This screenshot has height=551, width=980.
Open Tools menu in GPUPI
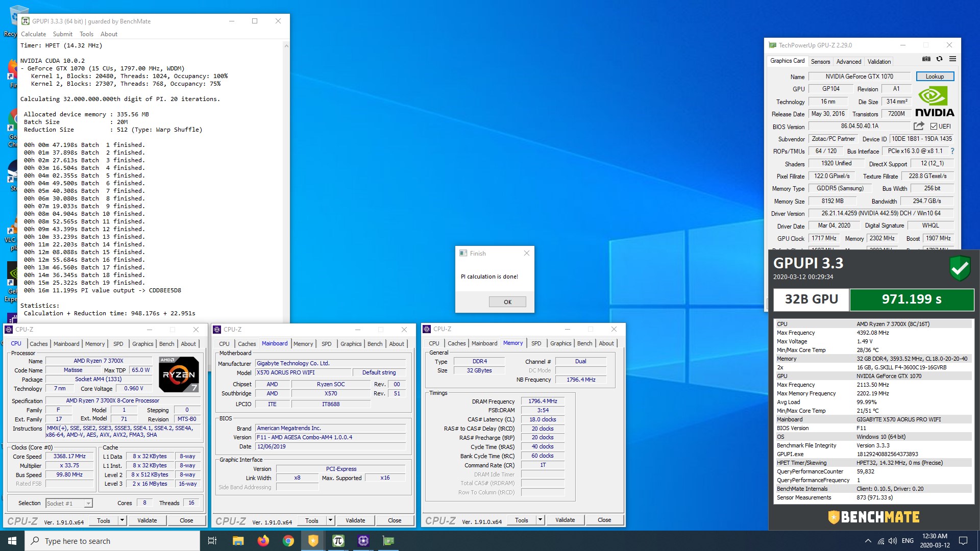(x=86, y=34)
